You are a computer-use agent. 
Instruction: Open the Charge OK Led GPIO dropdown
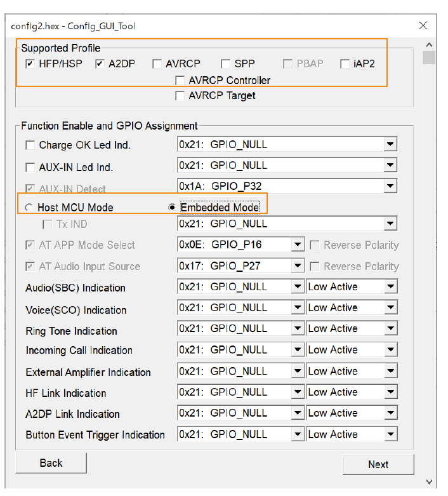pyautogui.click(x=390, y=145)
